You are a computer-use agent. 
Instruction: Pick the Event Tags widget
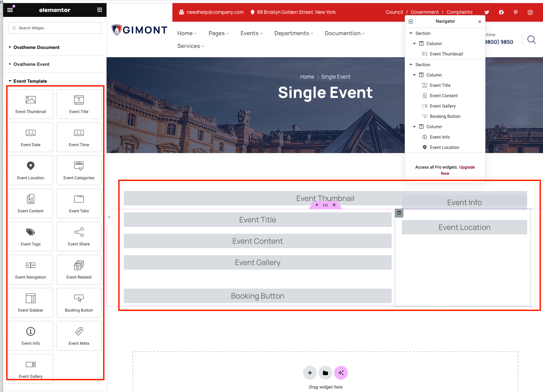(x=31, y=237)
